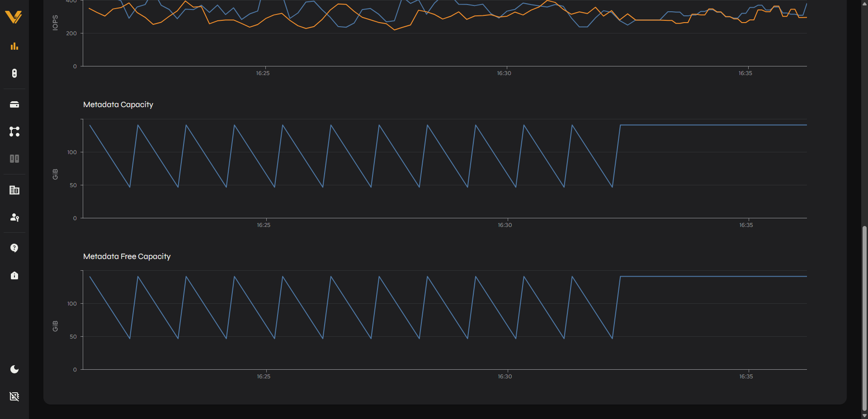The image size is (868, 419).
Task: Open the help question mark icon
Action: (14, 248)
